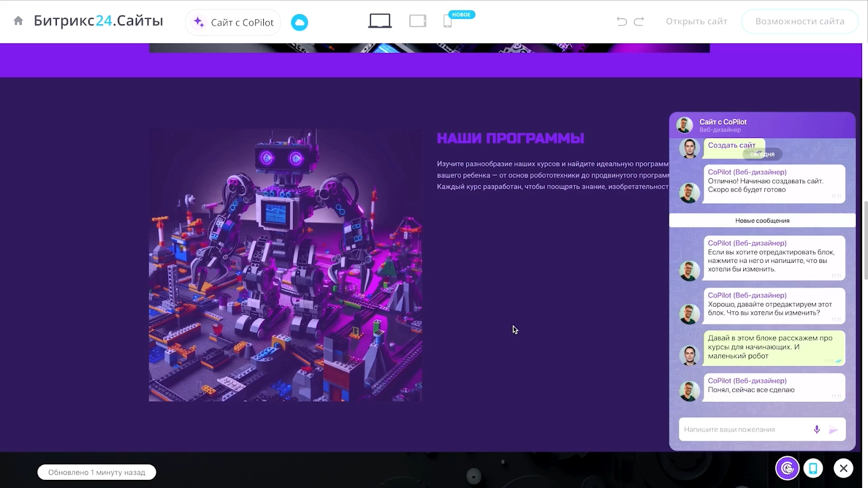Click the microphone icon in chat input
This screenshot has height=488, width=868.
pyautogui.click(x=816, y=429)
